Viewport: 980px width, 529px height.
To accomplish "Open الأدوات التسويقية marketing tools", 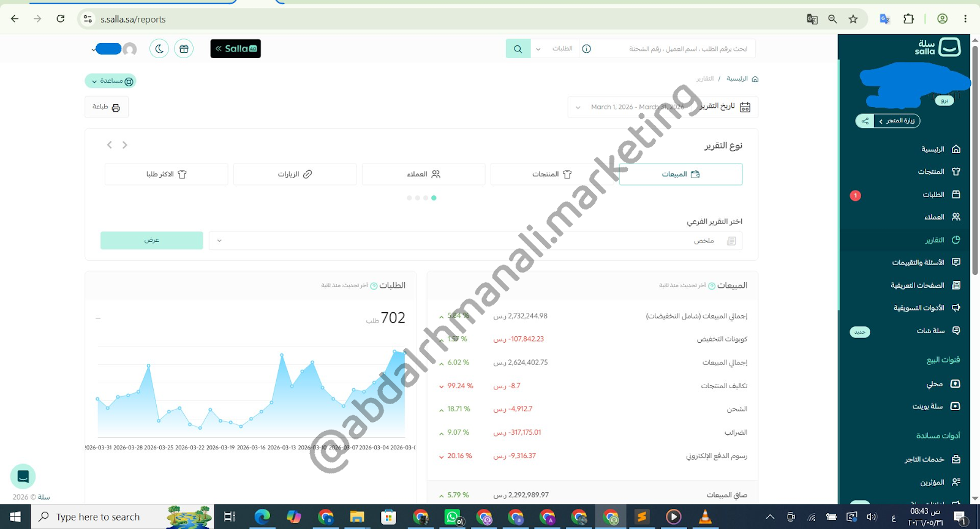I will [927, 308].
